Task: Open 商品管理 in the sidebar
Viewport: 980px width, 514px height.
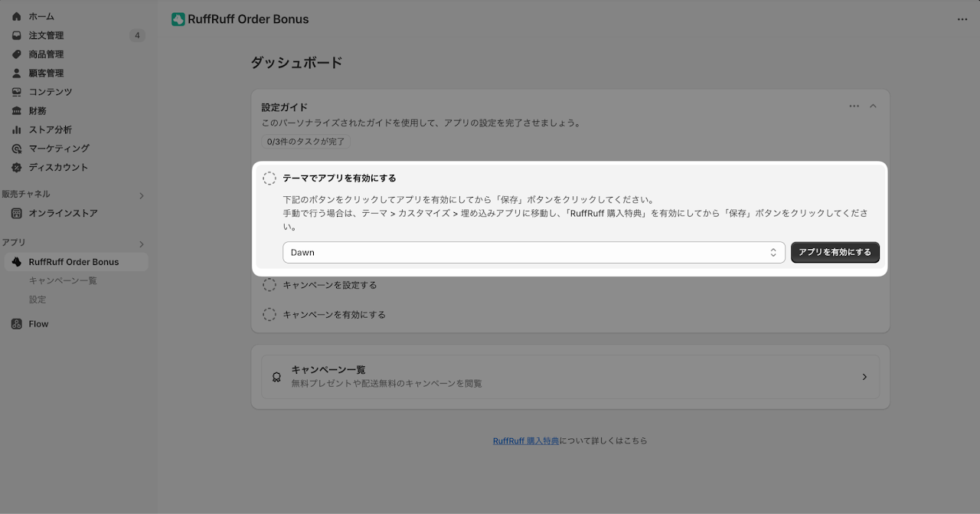Action: [47, 54]
